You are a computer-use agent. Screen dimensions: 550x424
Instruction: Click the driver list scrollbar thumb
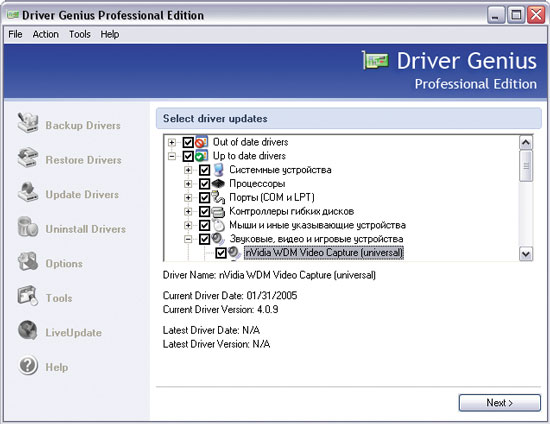[526, 166]
